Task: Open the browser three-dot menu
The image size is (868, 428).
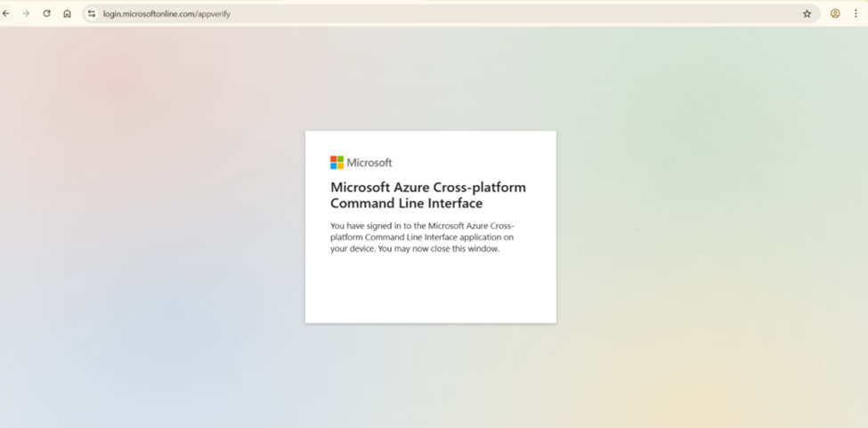Action: 856,14
